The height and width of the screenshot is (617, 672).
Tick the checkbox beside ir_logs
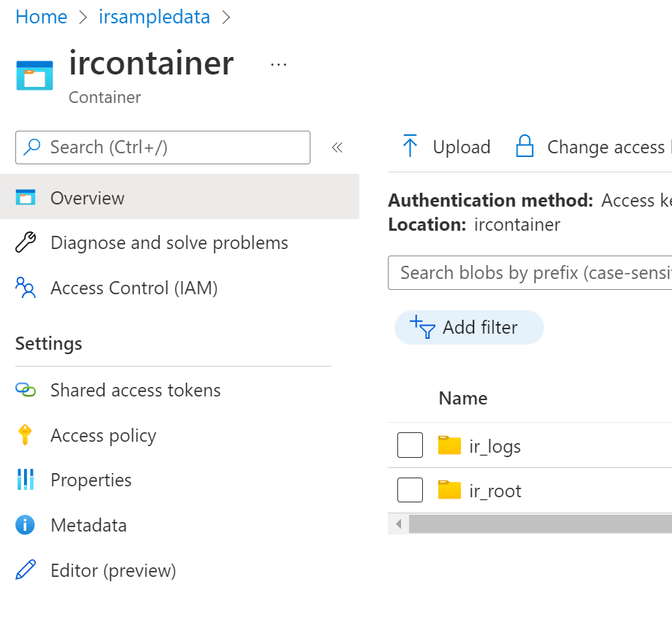(410, 445)
